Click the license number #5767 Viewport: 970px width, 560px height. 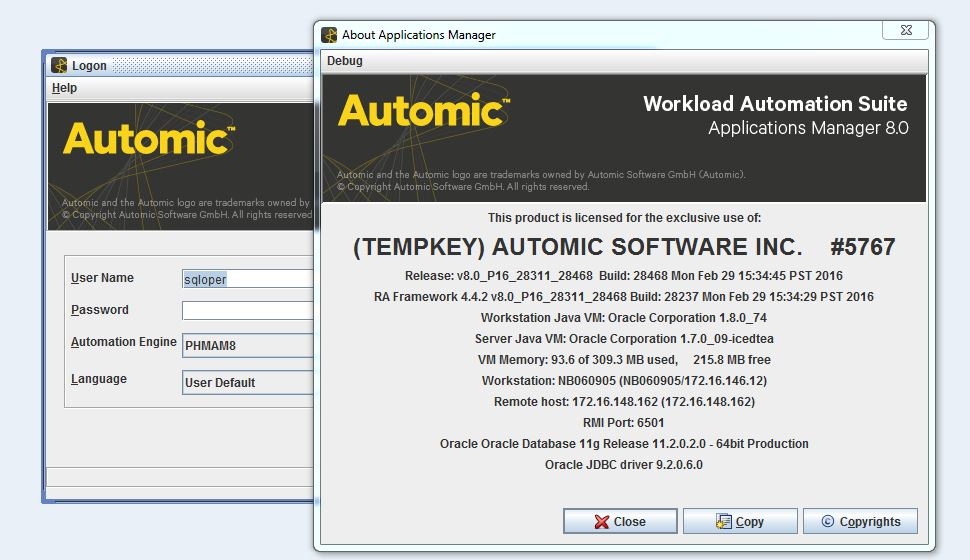(x=862, y=247)
